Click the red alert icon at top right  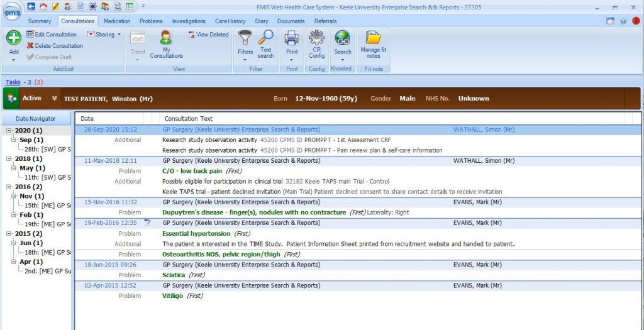pyautogui.click(x=636, y=21)
